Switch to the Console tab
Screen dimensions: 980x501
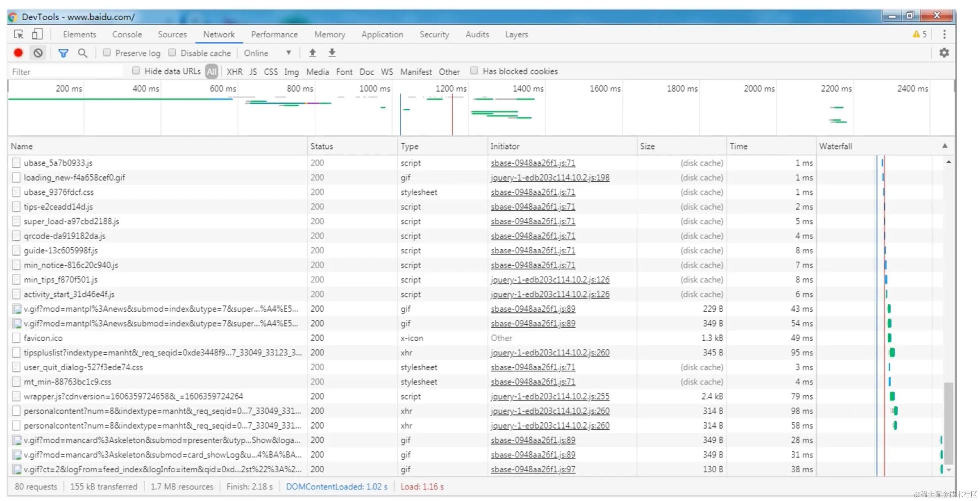127,35
